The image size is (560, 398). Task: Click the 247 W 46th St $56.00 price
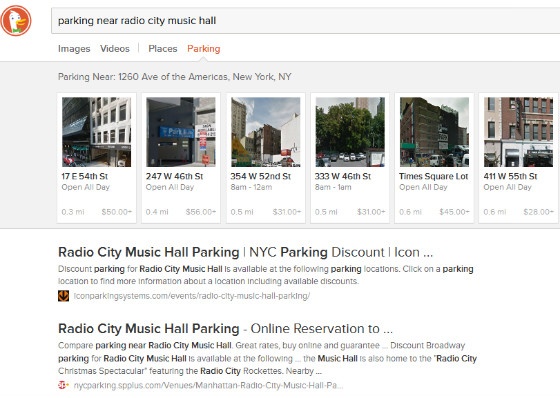click(201, 212)
